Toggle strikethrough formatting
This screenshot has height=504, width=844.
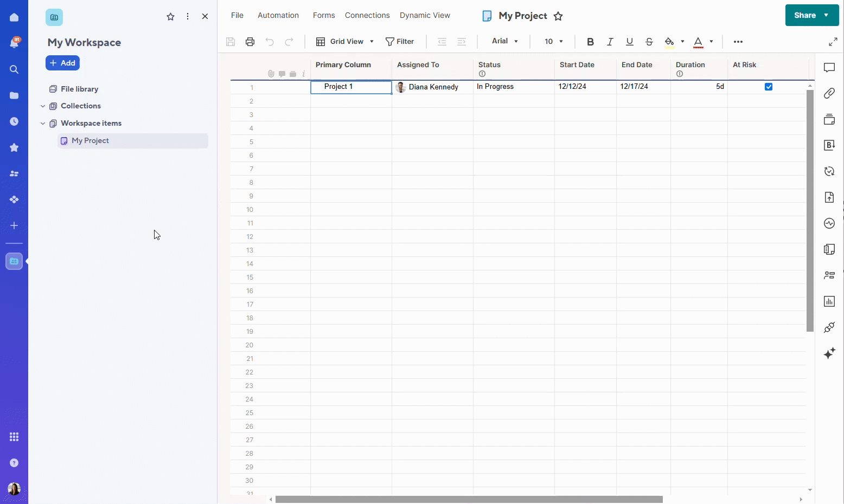point(649,41)
